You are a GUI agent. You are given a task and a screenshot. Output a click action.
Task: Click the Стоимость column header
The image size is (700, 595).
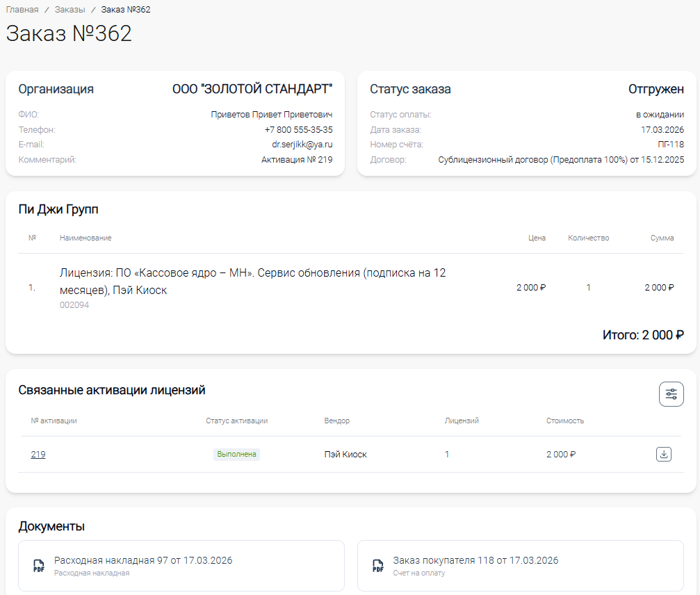564,421
